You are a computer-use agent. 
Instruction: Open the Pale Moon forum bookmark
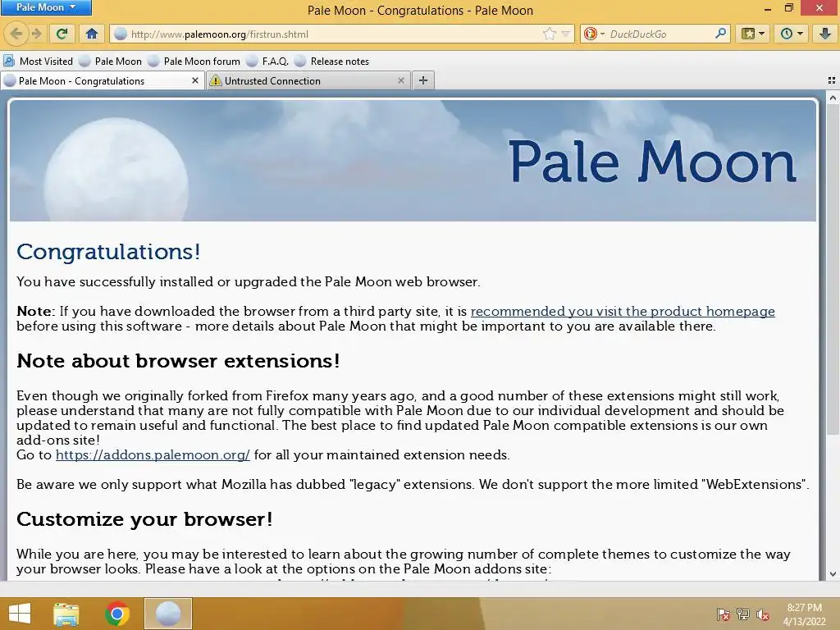[x=194, y=61]
